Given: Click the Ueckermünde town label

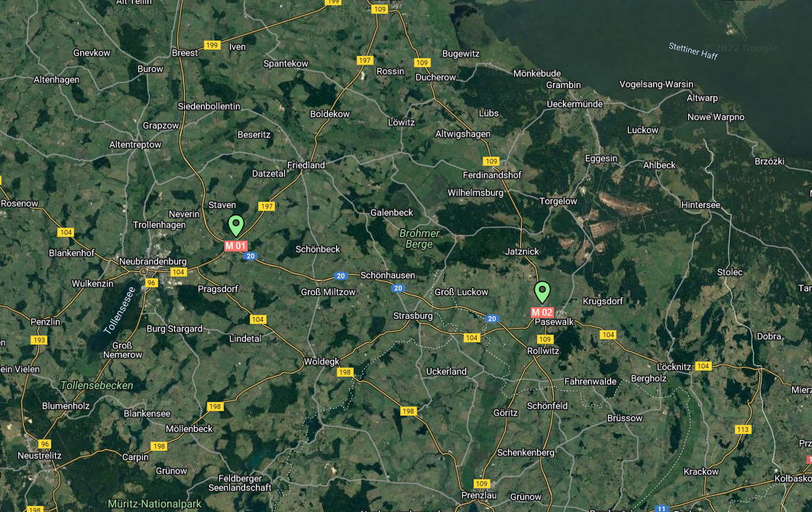Looking at the screenshot, I should [x=575, y=104].
